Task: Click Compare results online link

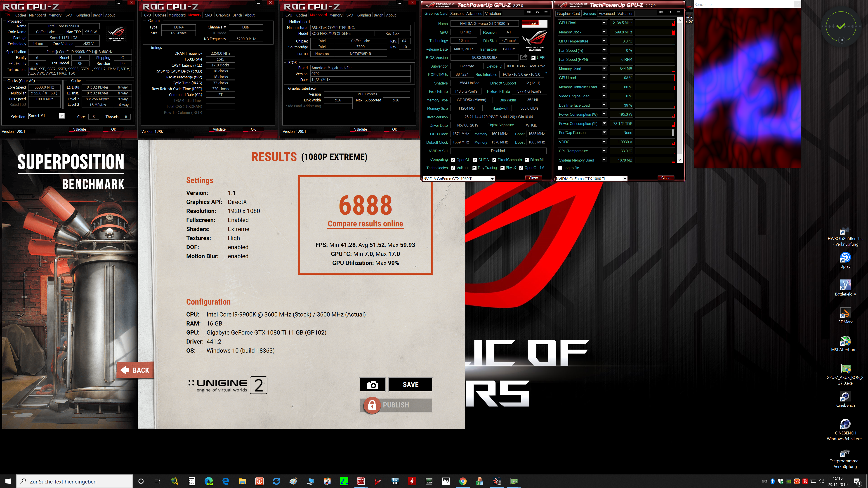Action: pos(365,224)
